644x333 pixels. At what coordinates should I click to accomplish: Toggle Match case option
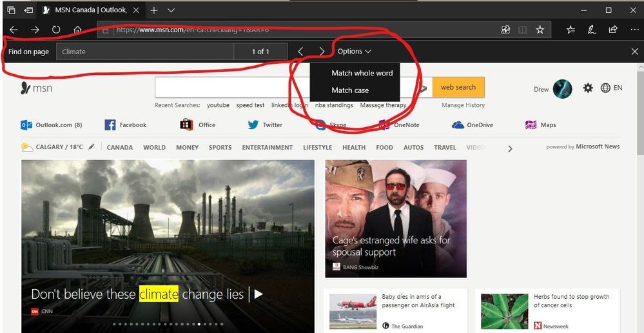355,90
